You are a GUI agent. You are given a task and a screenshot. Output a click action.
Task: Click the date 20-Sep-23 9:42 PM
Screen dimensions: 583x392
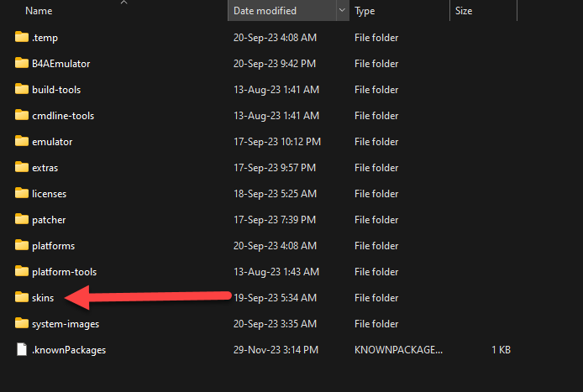pyautogui.click(x=275, y=64)
